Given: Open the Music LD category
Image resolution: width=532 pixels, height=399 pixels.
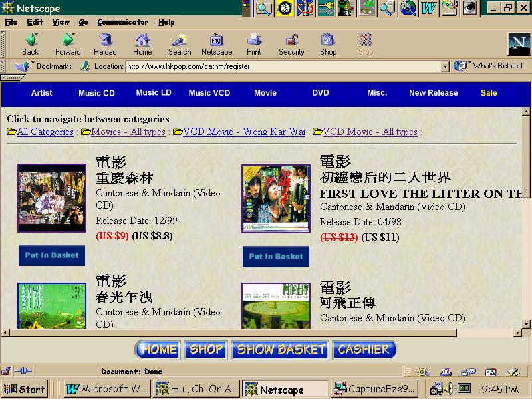Looking at the screenshot, I should [x=154, y=92].
